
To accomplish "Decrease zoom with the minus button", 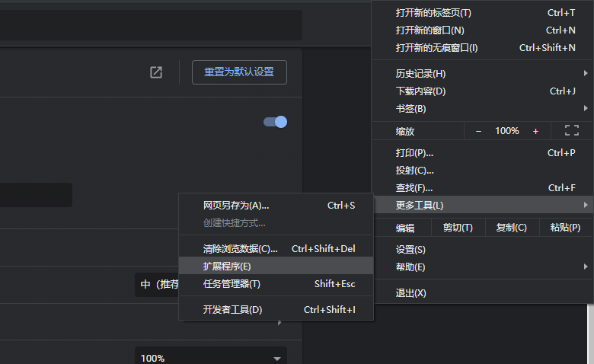I will pos(478,131).
